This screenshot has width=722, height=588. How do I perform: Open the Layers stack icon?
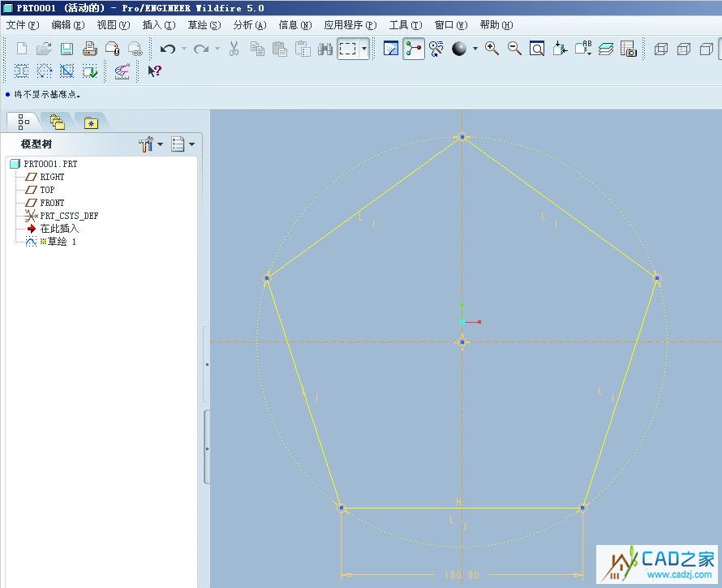click(x=606, y=49)
